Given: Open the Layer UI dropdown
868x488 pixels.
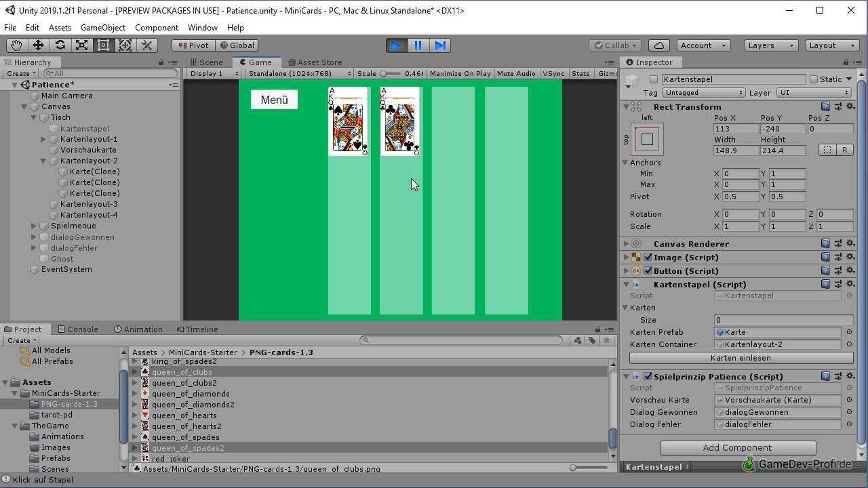Looking at the screenshot, I should pos(813,93).
